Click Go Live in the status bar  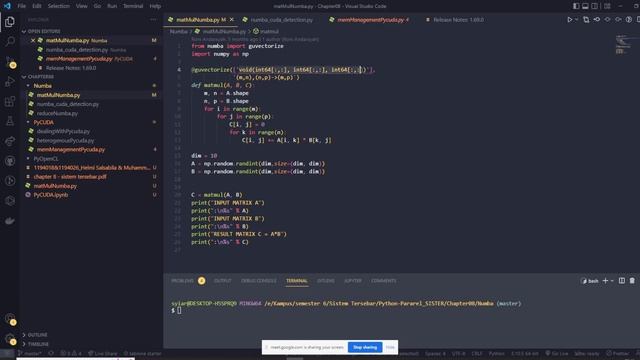coord(557,353)
